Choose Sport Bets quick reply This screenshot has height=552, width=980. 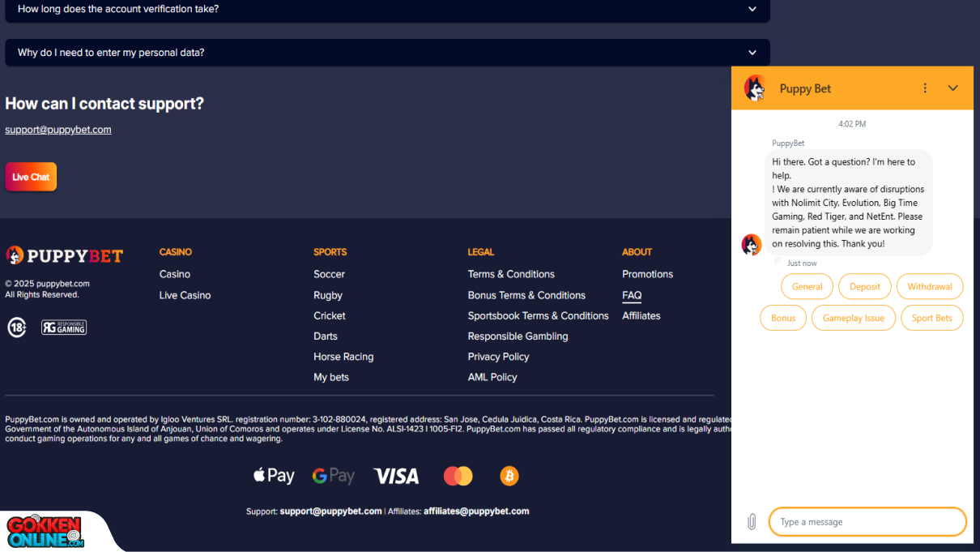tap(932, 318)
